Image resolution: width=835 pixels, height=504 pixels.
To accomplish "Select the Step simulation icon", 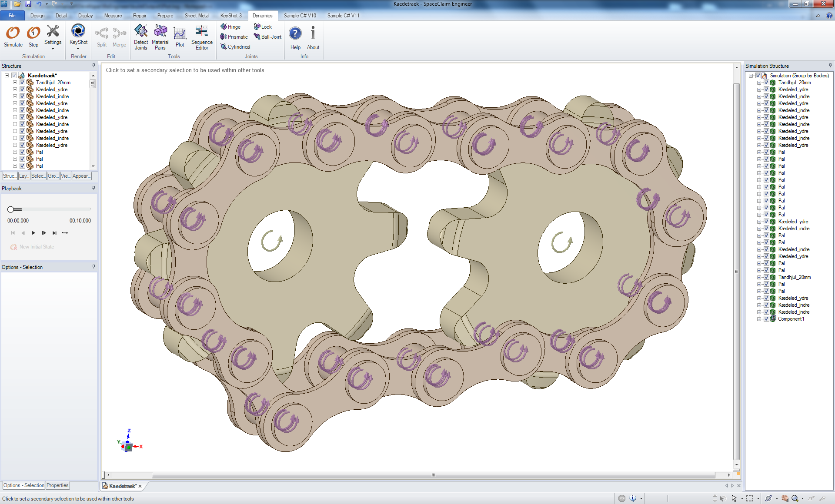I will coord(33,37).
